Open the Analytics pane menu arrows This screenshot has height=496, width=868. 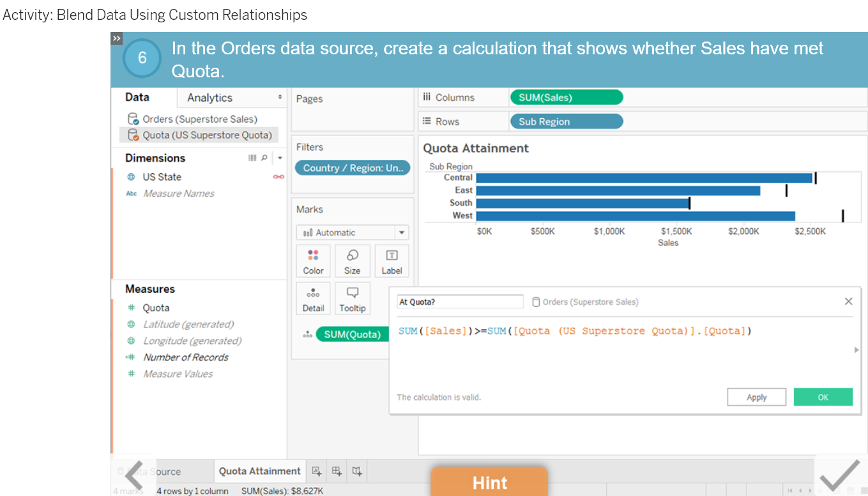pos(280,97)
